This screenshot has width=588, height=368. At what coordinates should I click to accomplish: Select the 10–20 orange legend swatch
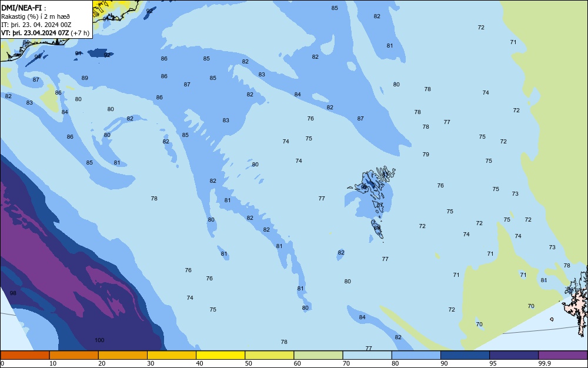click(74, 355)
